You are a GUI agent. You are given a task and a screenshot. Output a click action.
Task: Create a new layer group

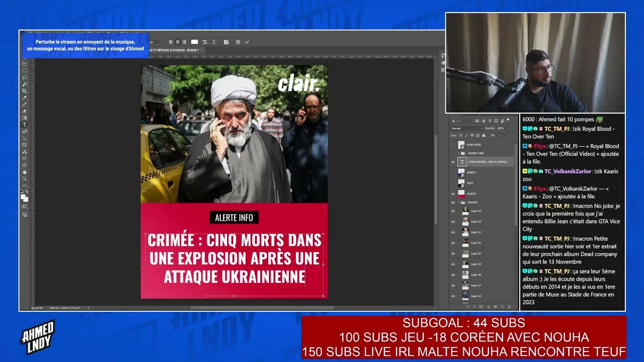click(495, 306)
